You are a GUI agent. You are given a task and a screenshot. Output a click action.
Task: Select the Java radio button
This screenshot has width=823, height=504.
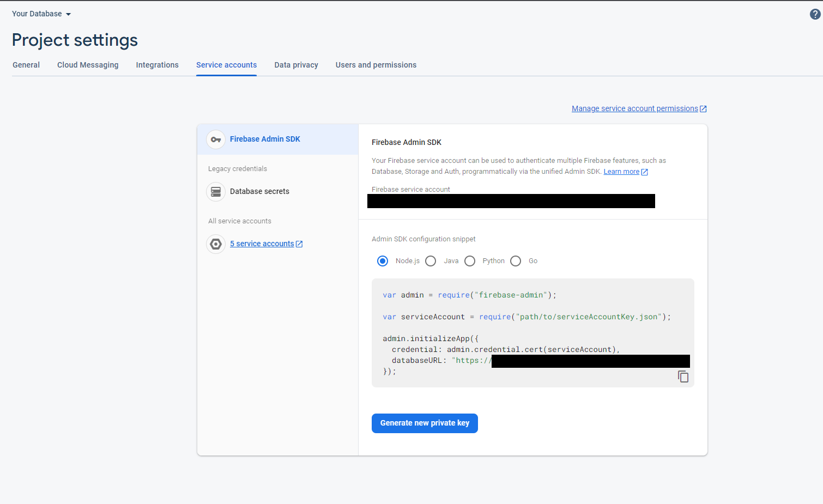coord(431,261)
